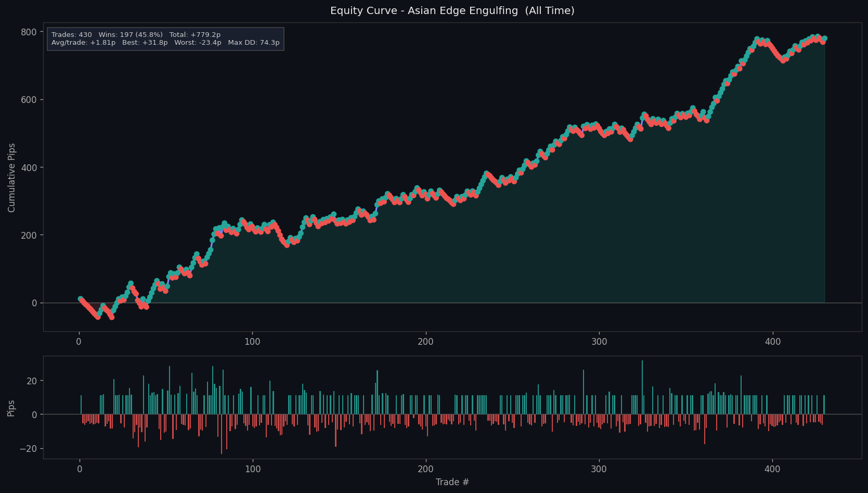This screenshot has width=868, height=493.
Task: Click the 200 tick on the bar chart x-axis
Action: point(426,470)
